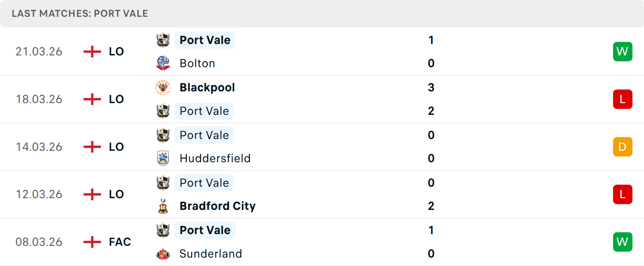Click the green W badge on the top match

623,51
